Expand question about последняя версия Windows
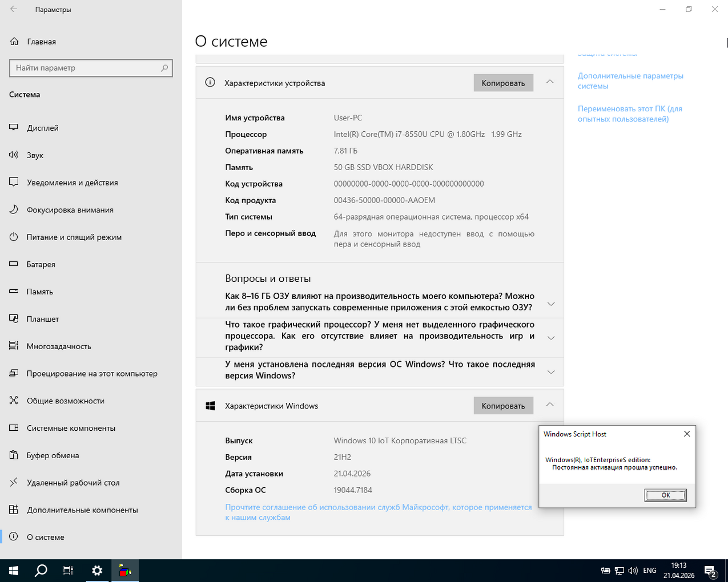 point(551,372)
